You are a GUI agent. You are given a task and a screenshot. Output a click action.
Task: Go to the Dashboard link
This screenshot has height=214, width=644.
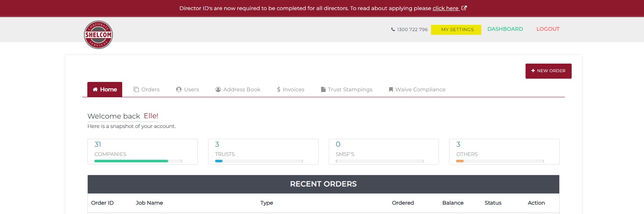[x=505, y=29]
